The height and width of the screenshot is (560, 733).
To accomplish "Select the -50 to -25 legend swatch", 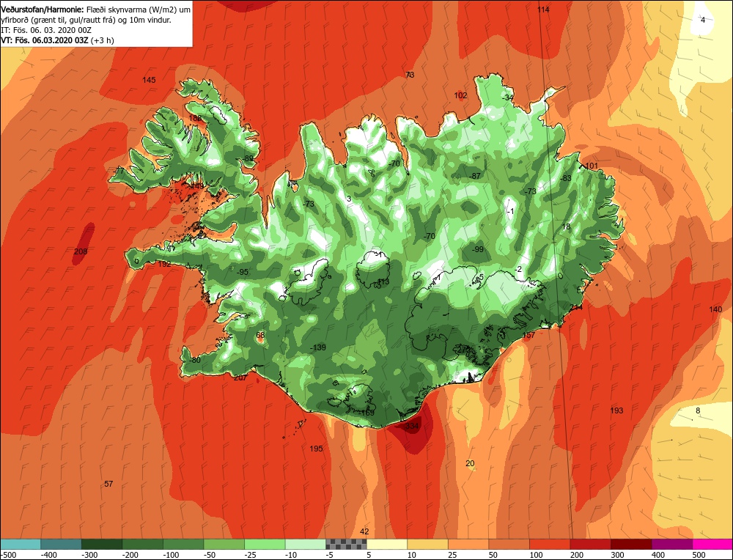I will pos(224,544).
